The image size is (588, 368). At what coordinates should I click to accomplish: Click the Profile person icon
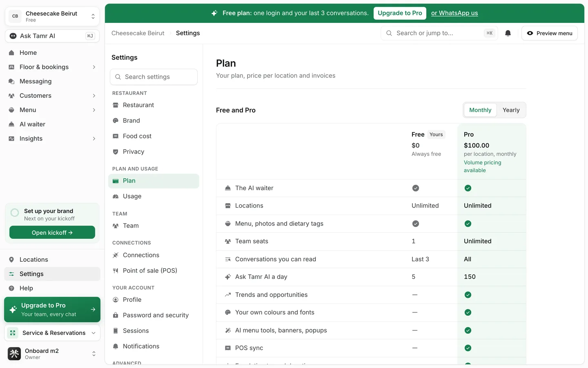tap(116, 300)
